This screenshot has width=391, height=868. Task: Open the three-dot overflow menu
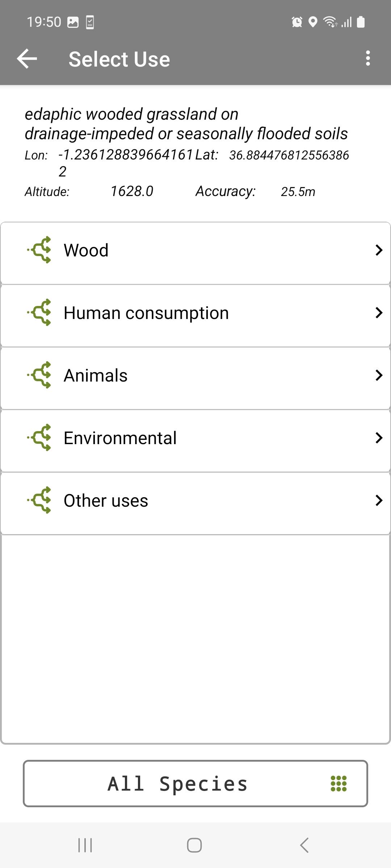[x=368, y=58]
